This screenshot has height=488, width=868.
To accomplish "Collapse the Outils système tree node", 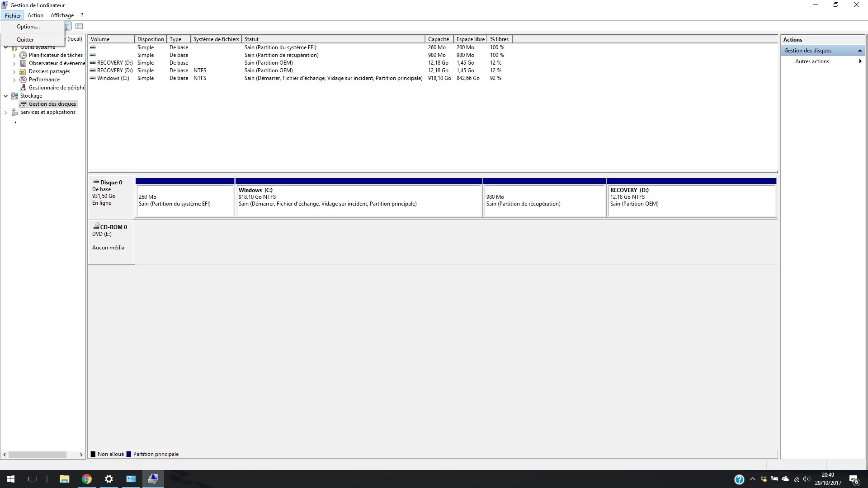I will coord(6,47).
